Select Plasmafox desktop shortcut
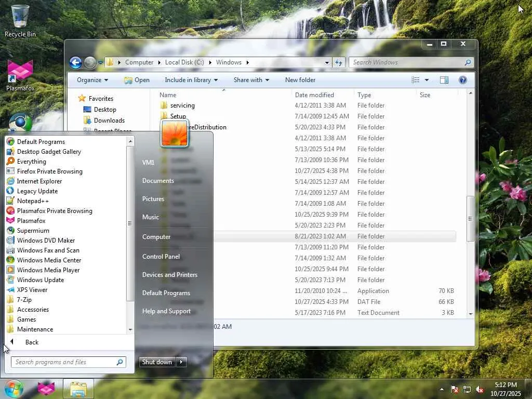This screenshot has width=532, height=399. tap(20, 75)
